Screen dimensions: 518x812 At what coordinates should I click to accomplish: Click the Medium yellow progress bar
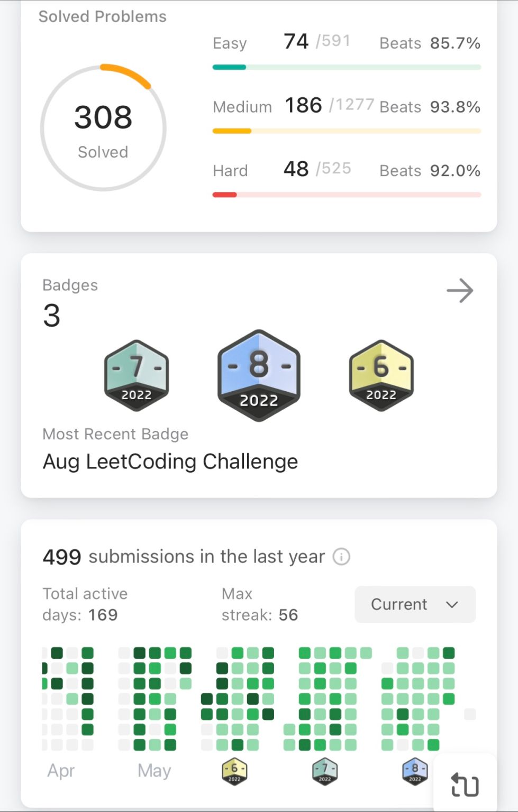[347, 131]
